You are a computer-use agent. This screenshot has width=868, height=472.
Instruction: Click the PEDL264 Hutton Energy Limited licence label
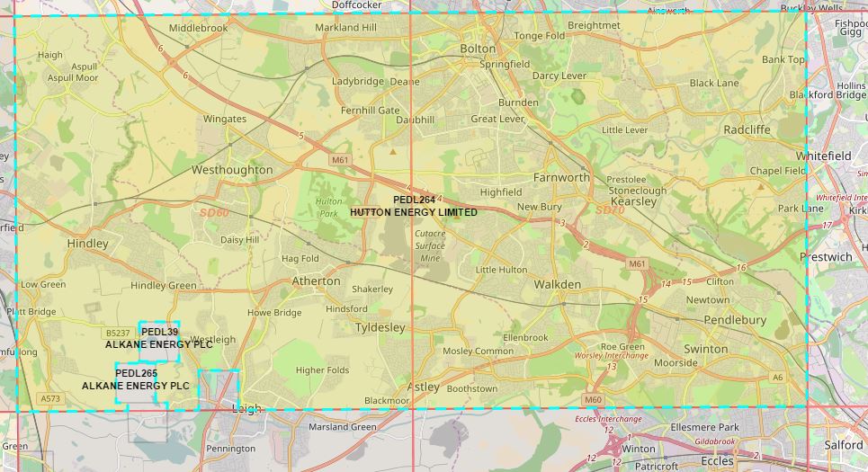pyautogui.click(x=414, y=206)
